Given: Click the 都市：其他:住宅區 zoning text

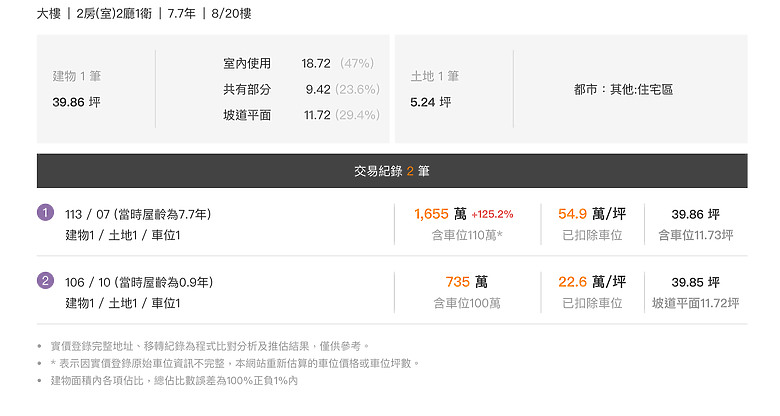Looking at the screenshot, I should 623,90.
